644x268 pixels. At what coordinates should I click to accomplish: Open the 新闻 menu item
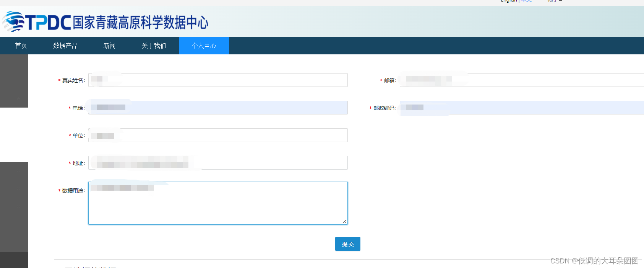coord(109,46)
